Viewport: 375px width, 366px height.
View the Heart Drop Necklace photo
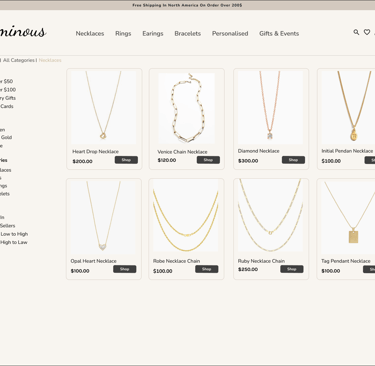104,107
